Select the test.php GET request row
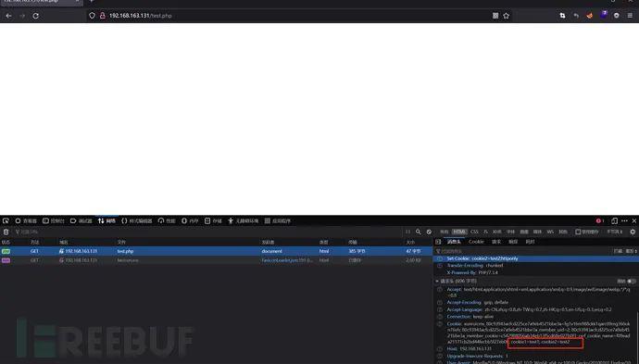 (x=216, y=251)
